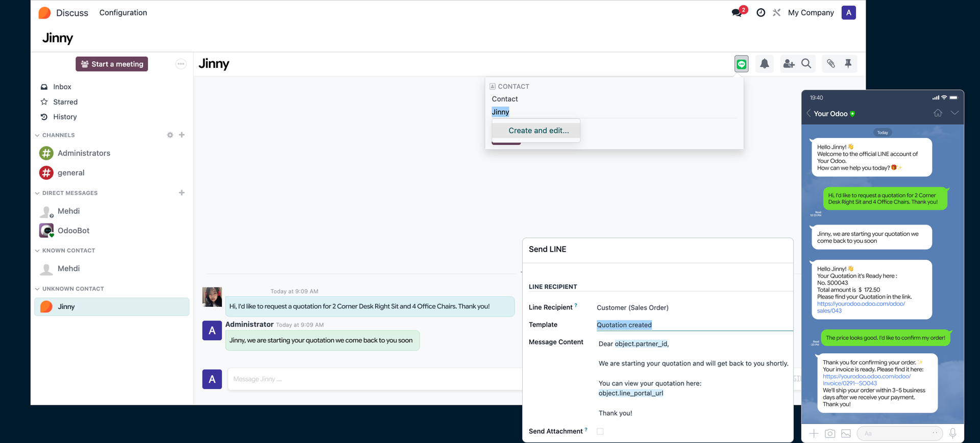
Task: Click the Administrator avatar beside the reply
Action: coord(212,331)
